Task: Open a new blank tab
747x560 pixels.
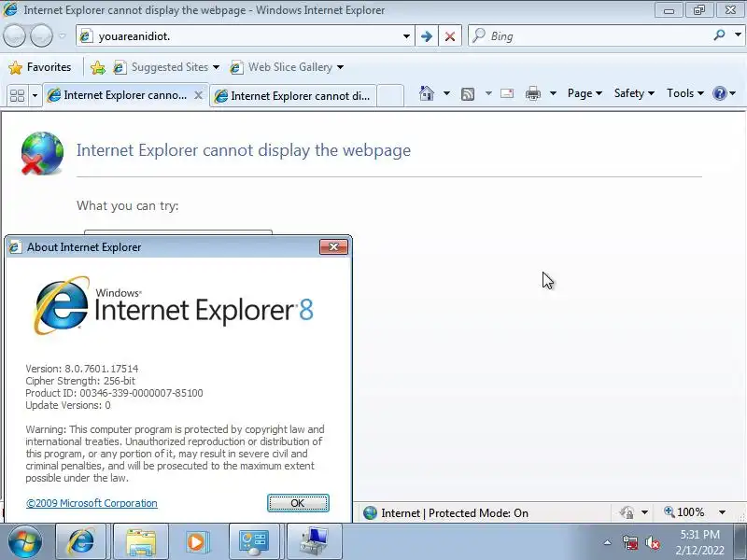Action: (x=390, y=96)
